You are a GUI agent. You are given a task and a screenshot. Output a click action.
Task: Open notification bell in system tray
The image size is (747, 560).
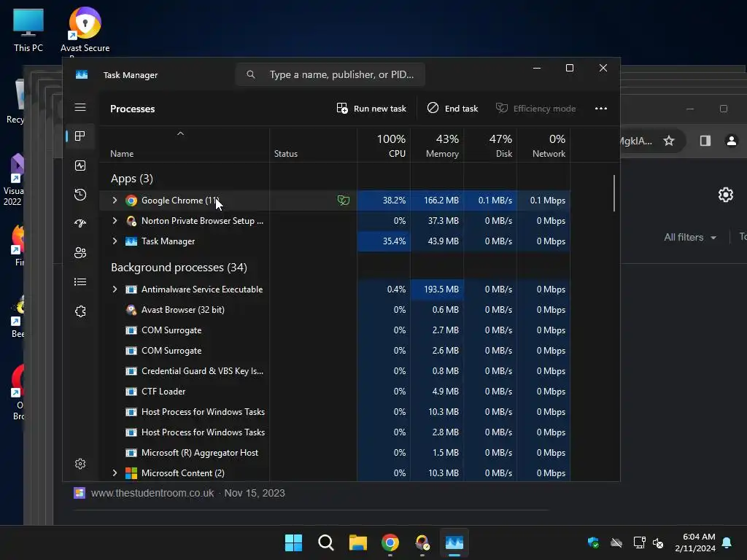[727, 542]
